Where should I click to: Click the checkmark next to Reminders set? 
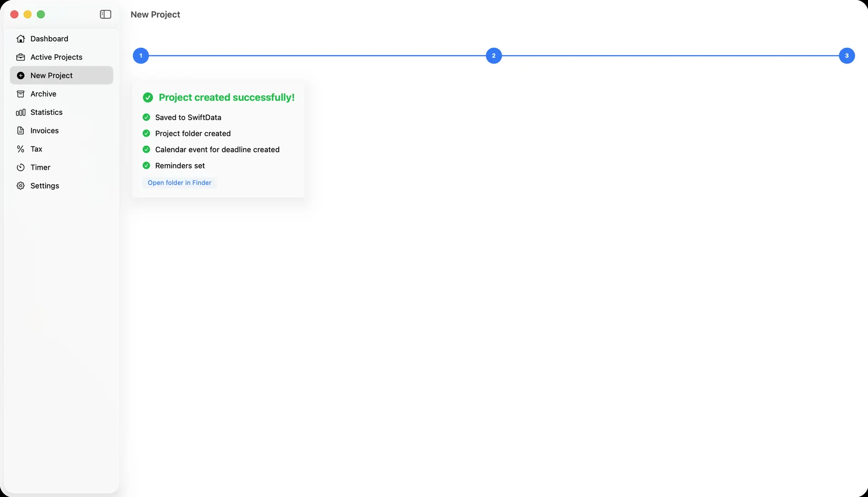coord(146,166)
